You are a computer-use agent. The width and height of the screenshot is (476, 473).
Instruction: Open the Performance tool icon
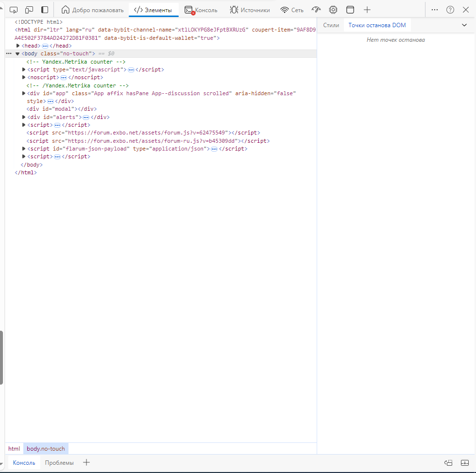316,10
